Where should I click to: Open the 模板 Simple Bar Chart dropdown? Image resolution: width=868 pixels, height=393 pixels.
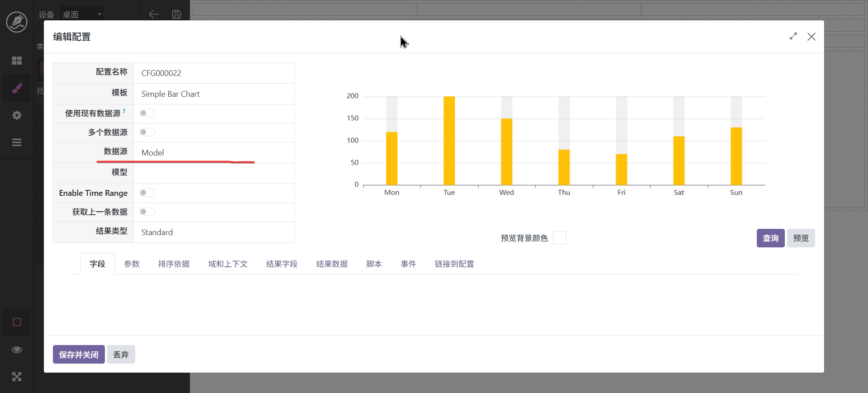click(x=214, y=94)
